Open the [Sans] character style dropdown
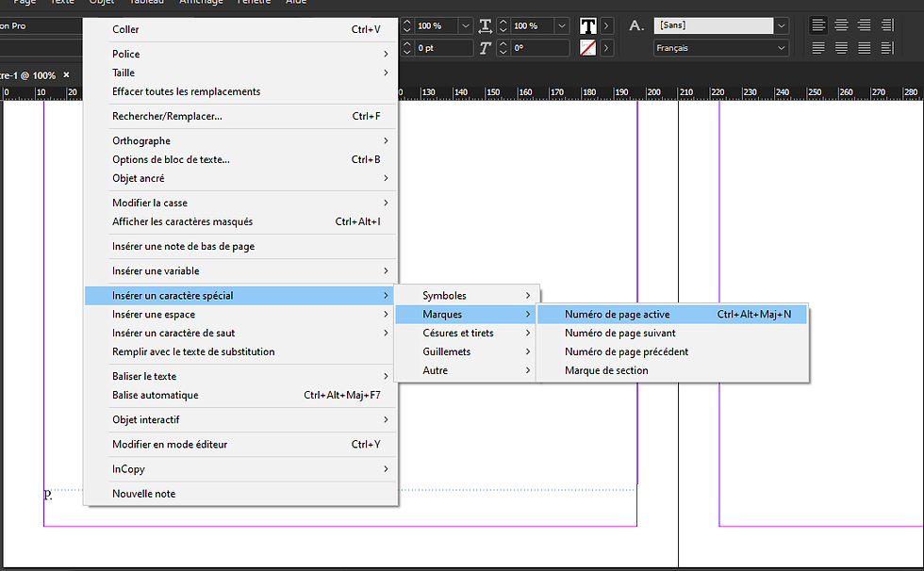924x571 pixels. 782,25
